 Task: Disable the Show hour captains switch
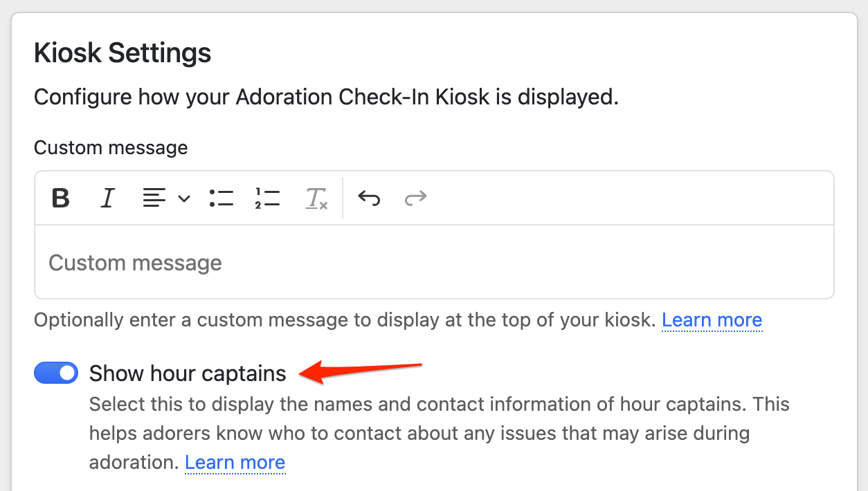[56, 373]
